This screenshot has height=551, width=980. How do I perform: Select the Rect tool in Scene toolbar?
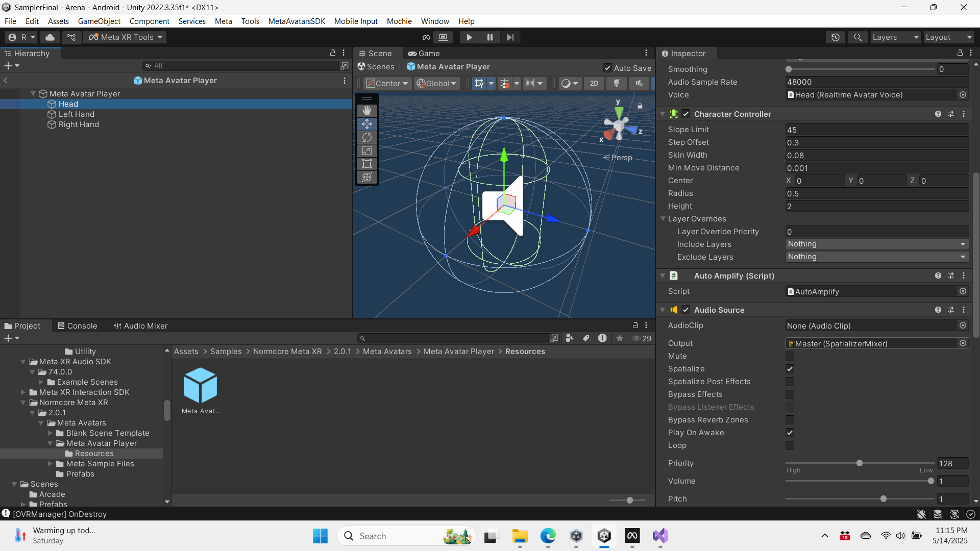pyautogui.click(x=366, y=164)
